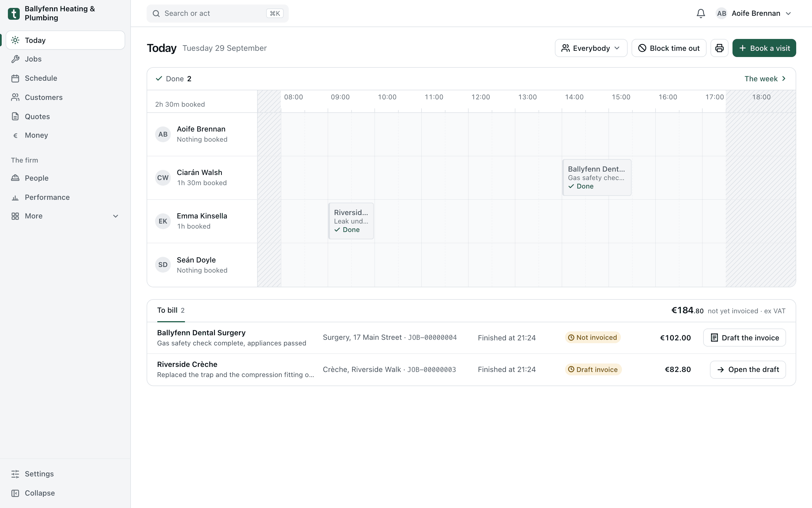Click the print schedule icon button

[719, 48]
